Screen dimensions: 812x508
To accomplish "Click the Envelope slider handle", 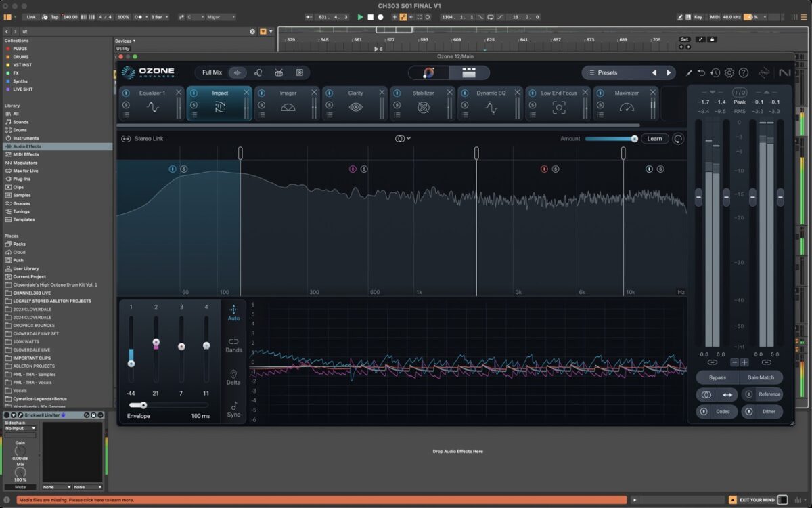I will [x=143, y=405].
